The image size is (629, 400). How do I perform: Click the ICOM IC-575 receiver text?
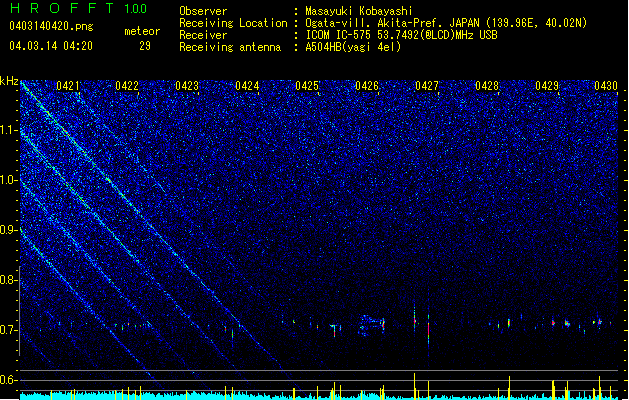(x=401, y=35)
